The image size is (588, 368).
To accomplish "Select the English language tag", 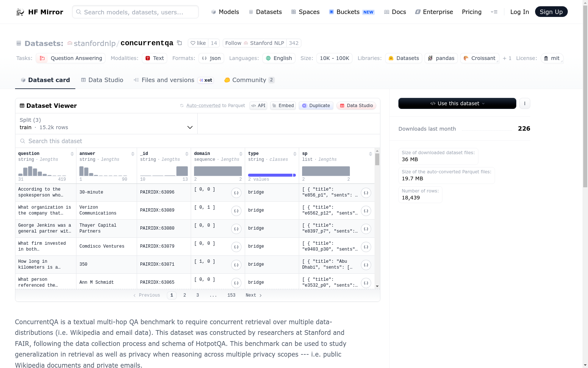I will [x=279, y=58].
